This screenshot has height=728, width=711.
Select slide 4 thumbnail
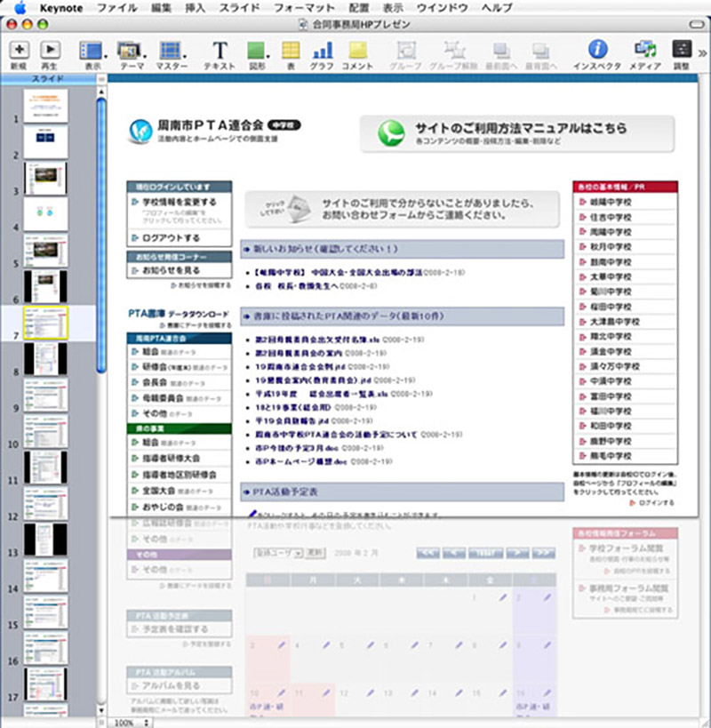coord(45,214)
